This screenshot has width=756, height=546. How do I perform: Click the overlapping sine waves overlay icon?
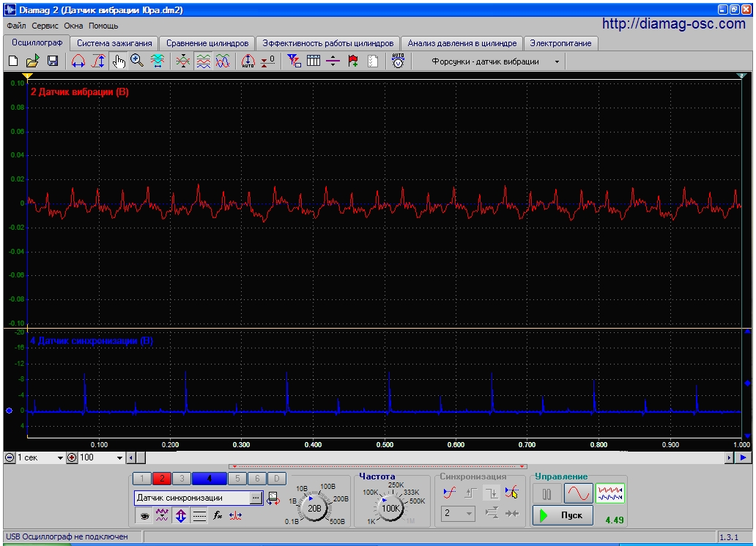[x=223, y=61]
